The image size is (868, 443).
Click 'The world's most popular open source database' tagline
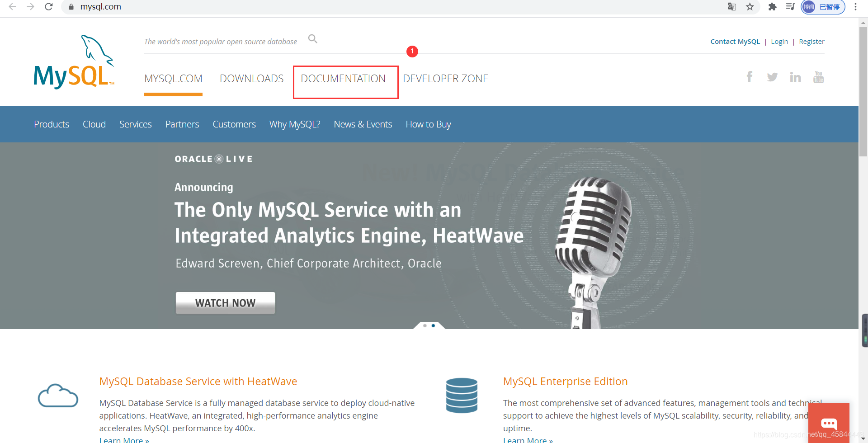221,42
